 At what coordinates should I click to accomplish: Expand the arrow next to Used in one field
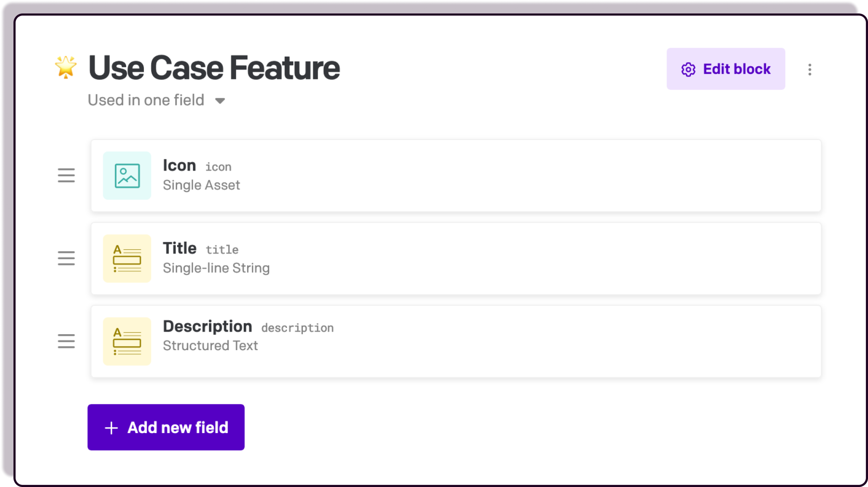tap(220, 101)
